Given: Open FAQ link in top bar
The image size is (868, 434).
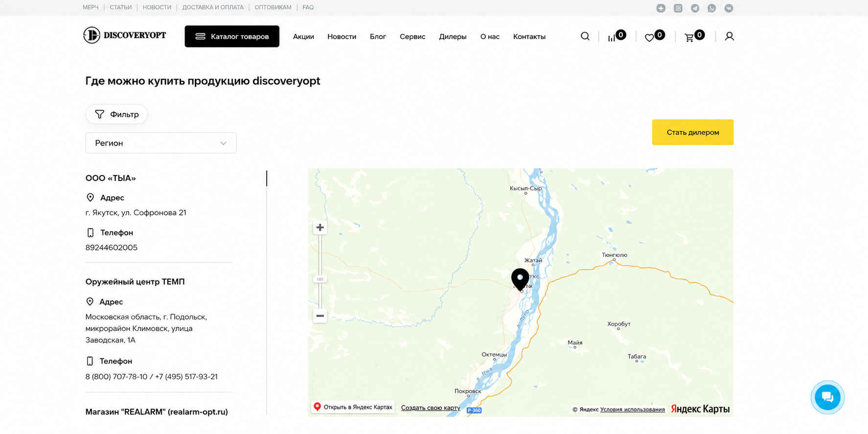Looking at the screenshot, I should [x=308, y=7].
